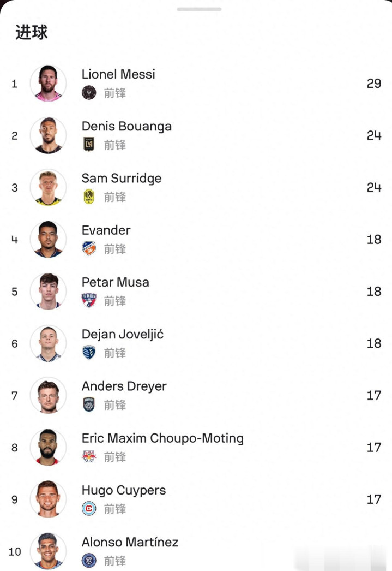
Task: Click Anders Dreyer's name
Action: [124, 386]
